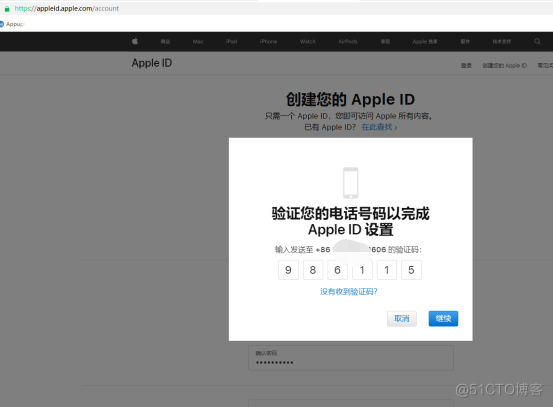Click the 没有收到验证码? link
This screenshot has width=553, height=407.
pyautogui.click(x=348, y=291)
